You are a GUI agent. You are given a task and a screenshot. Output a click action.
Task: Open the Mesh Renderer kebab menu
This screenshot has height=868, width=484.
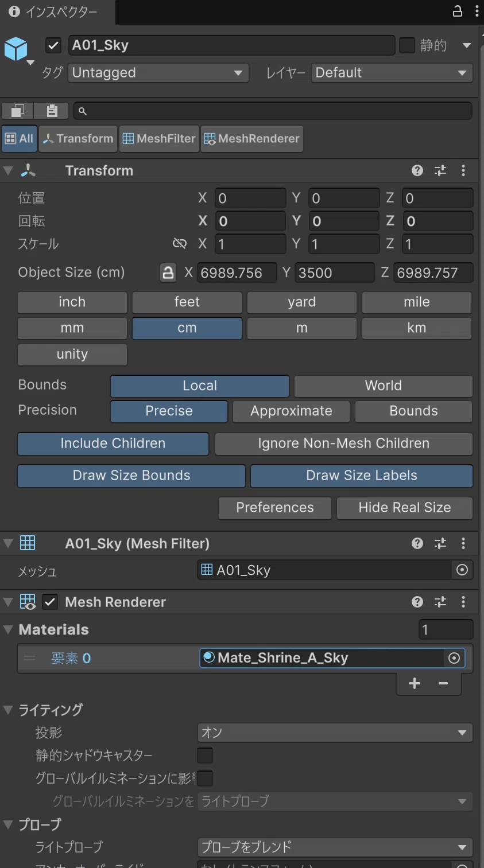coord(463,602)
